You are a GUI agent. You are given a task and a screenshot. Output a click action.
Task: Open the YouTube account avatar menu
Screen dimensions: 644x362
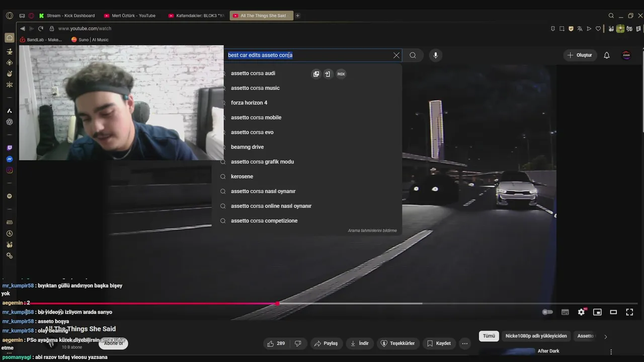point(626,55)
